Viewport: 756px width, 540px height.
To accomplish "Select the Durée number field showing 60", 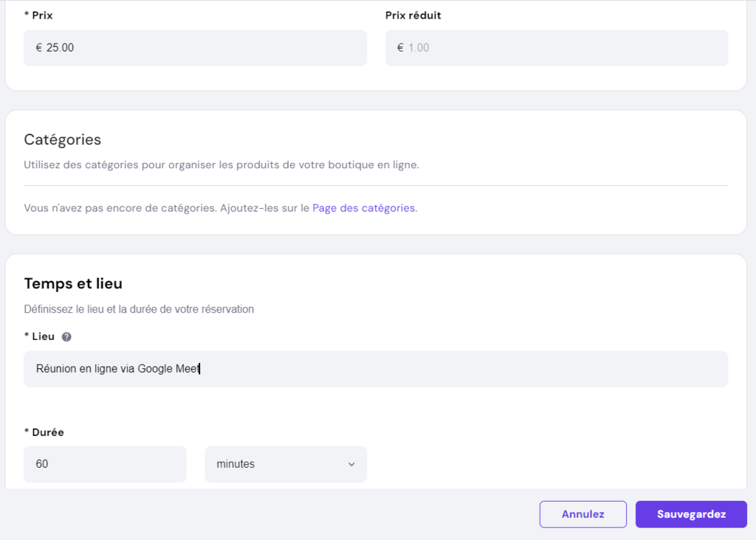I will (105, 464).
